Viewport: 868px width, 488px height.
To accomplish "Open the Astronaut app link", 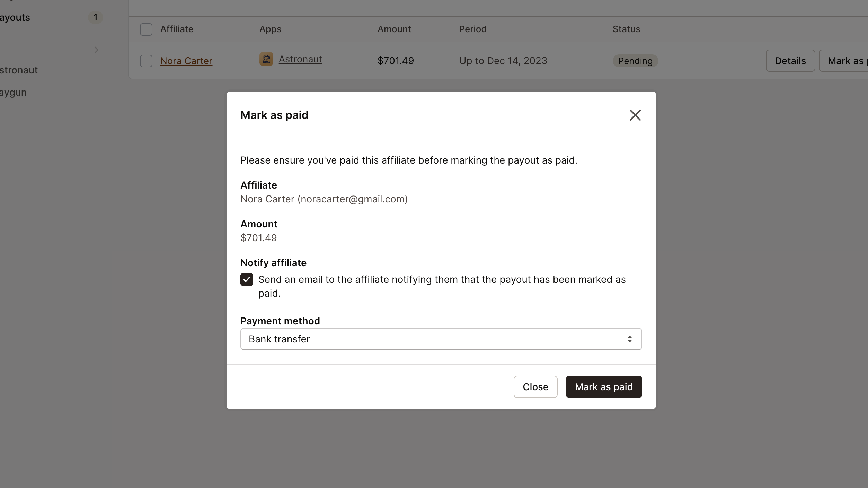I will click(x=300, y=59).
